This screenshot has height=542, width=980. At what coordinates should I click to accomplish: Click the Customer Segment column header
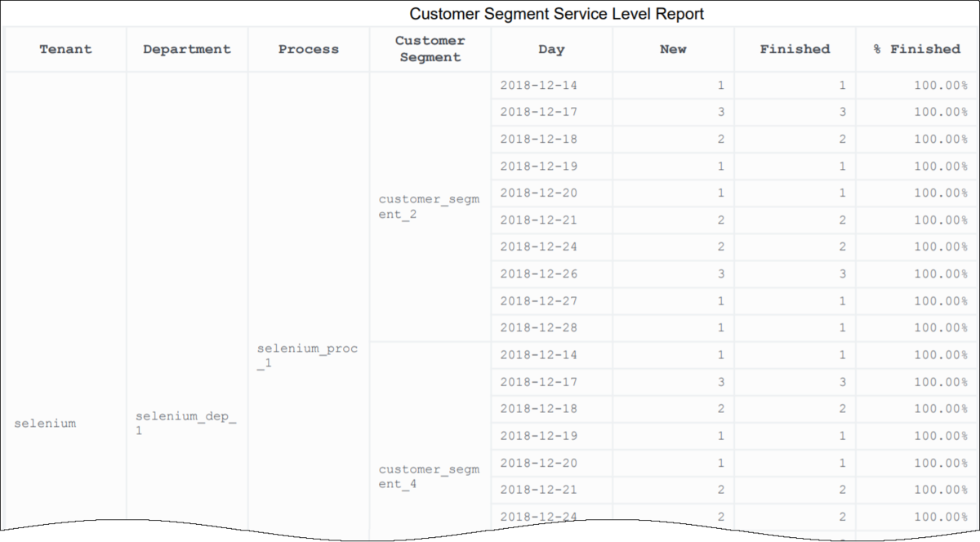click(x=430, y=49)
